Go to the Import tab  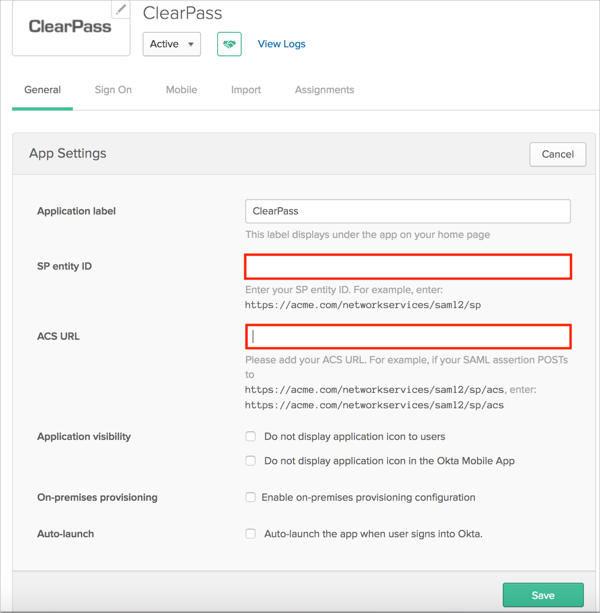point(246,90)
